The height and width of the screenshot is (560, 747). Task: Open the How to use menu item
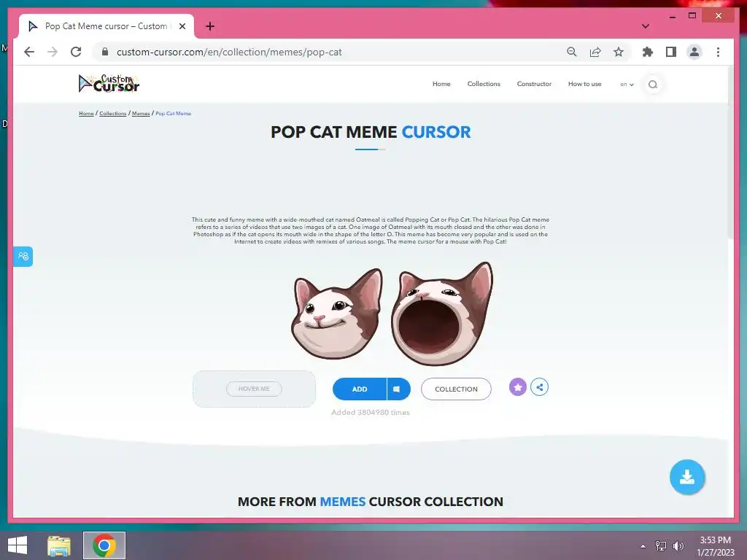[x=584, y=84]
